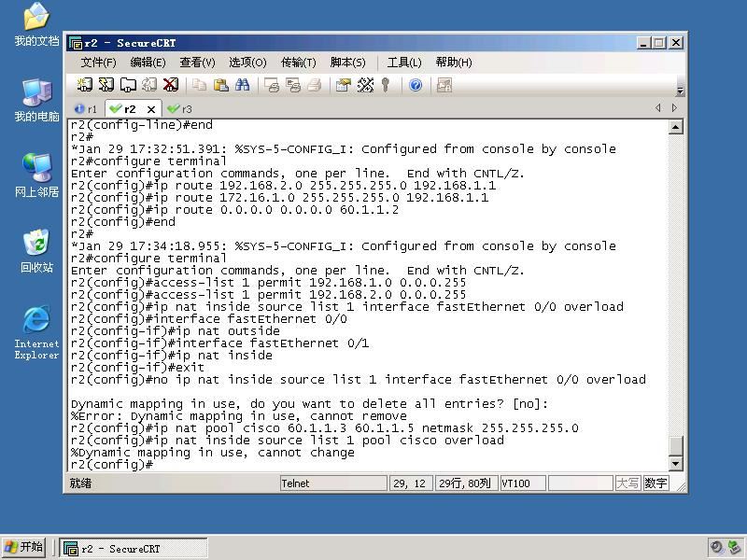Viewport: 747px width, 560px height.
Task: Click the terminal vertical scrollbar thumb
Action: click(675, 446)
